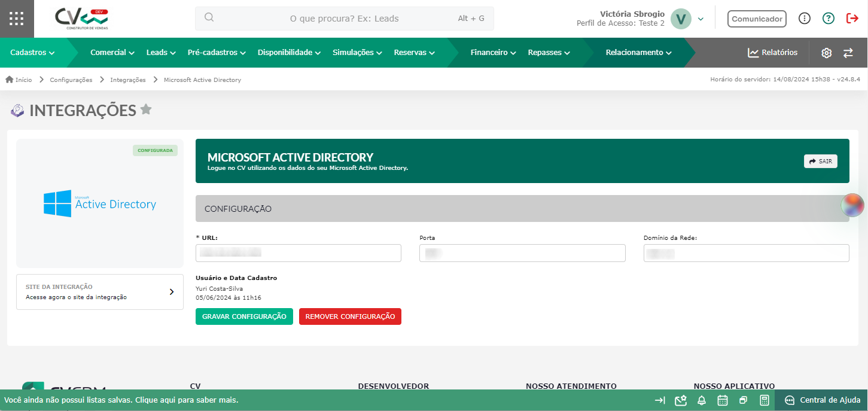Open Relatórios in the navbar

pyautogui.click(x=772, y=53)
